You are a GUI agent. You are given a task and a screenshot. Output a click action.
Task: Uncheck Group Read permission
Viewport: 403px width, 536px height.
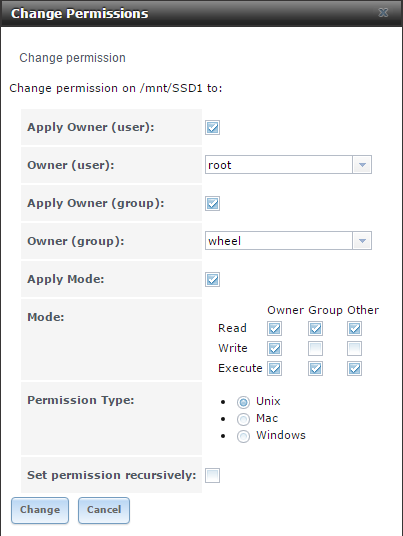tap(315, 329)
